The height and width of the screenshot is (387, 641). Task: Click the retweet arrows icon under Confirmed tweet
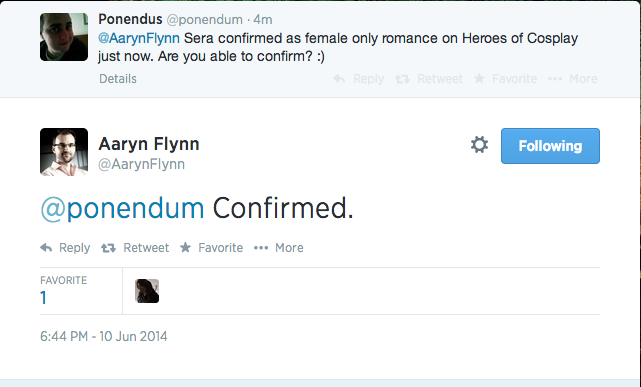coord(108,248)
